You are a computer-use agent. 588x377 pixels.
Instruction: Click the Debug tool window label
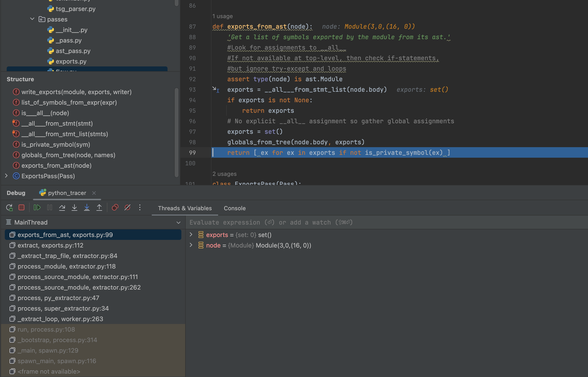16,193
